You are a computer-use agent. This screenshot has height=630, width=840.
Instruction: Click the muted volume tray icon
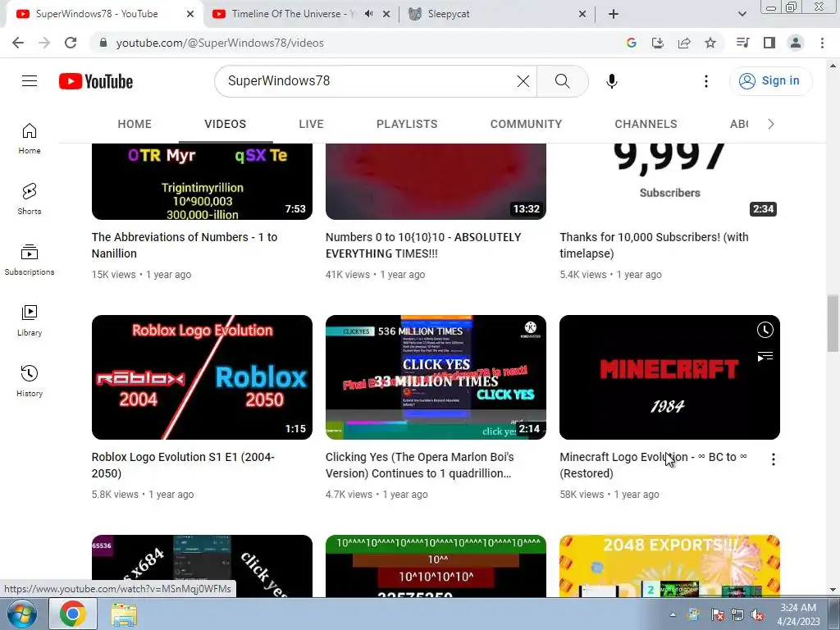757,615
